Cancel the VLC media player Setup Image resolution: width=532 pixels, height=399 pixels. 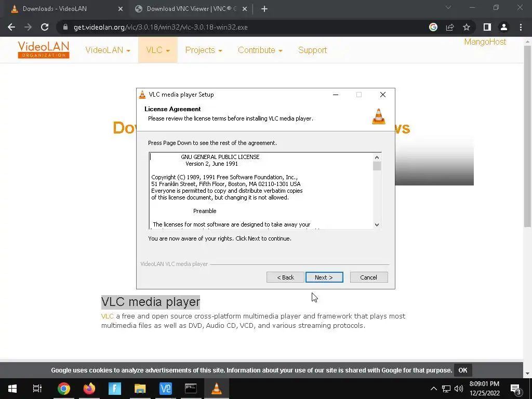point(369,277)
